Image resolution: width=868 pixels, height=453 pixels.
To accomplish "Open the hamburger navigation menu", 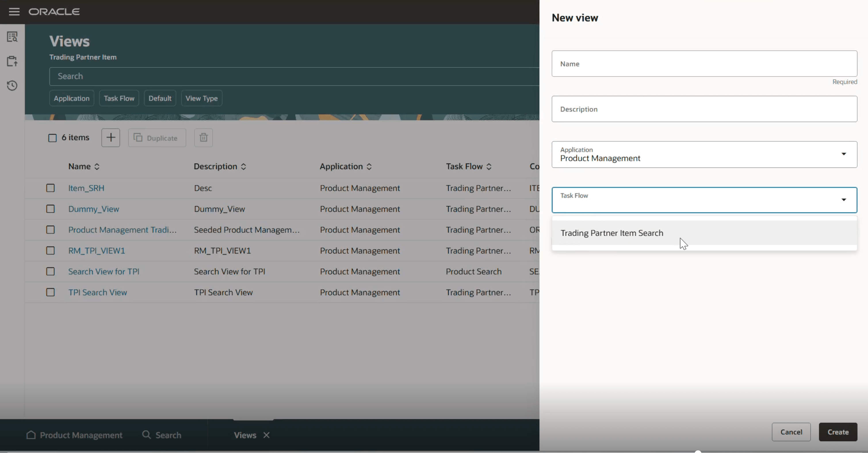I will (x=14, y=12).
